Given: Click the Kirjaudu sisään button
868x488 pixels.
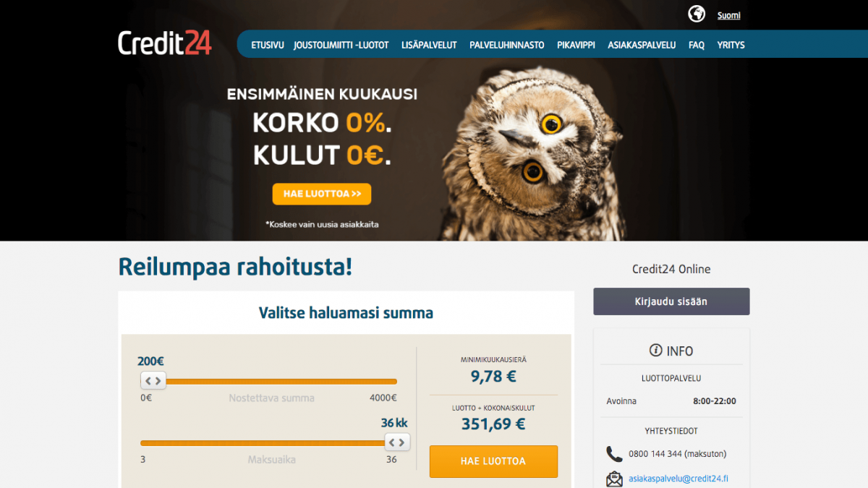Looking at the screenshot, I should tap(671, 301).
